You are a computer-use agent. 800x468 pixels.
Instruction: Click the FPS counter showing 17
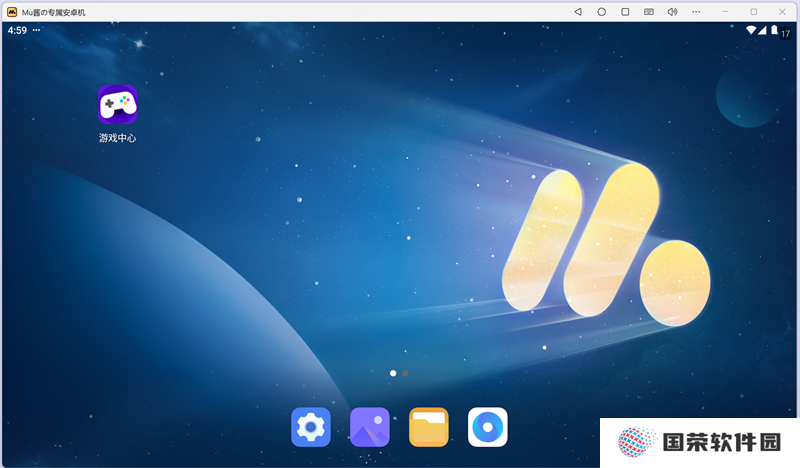pos(785,34)
